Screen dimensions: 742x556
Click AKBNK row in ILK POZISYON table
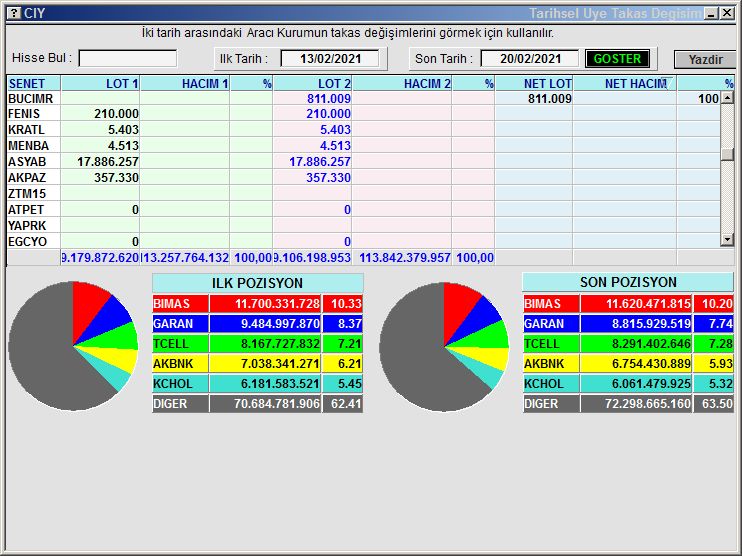tap(257, 363)
